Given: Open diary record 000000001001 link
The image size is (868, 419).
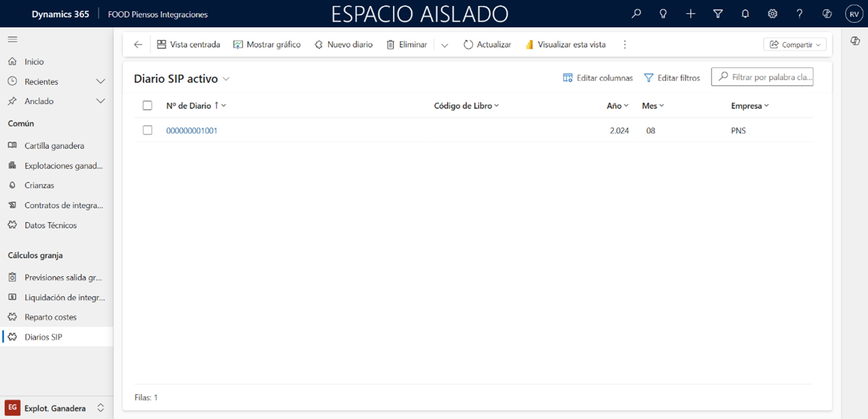Looking at the screenshot, I should pos(192,131).
